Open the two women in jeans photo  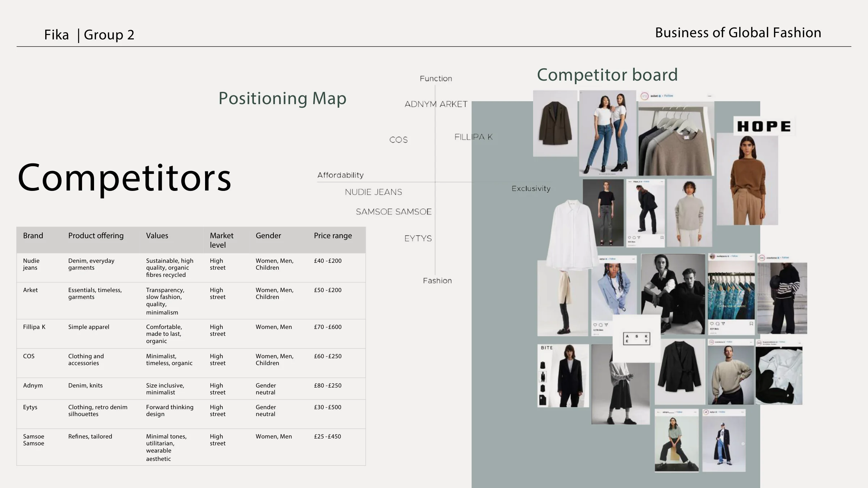608,133
